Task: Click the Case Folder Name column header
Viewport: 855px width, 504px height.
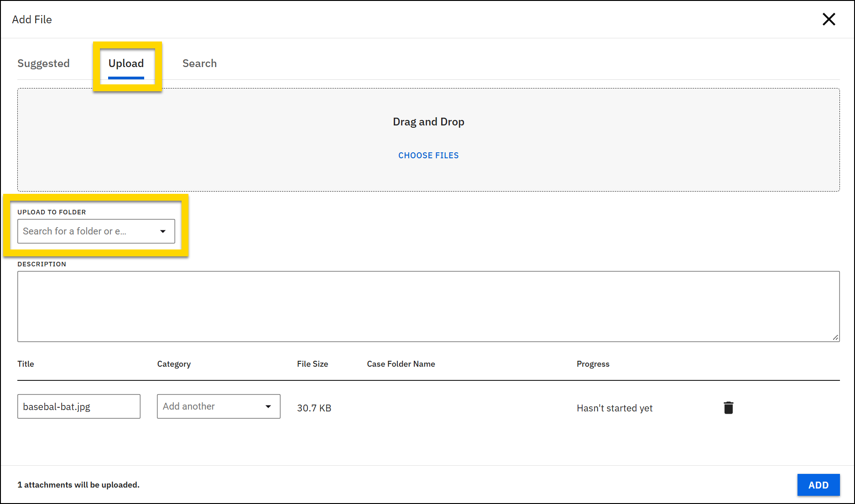Action: (401, 364)
